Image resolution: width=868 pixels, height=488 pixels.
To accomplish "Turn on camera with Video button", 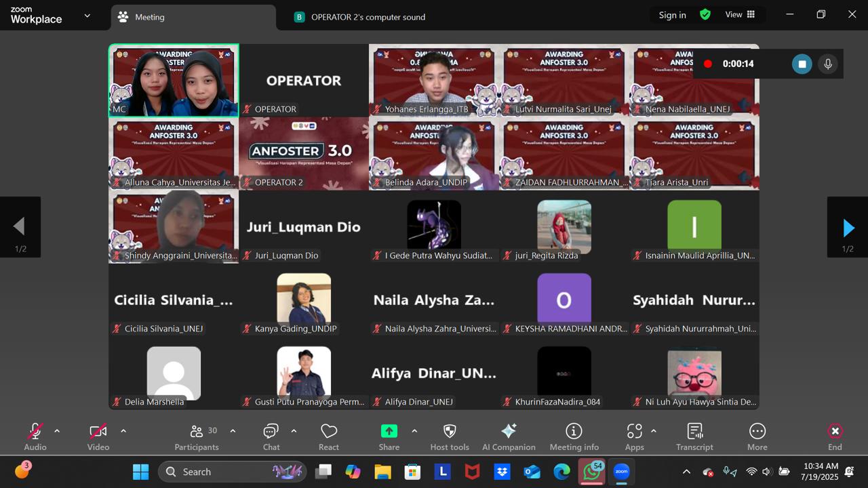I will point(98,437).
